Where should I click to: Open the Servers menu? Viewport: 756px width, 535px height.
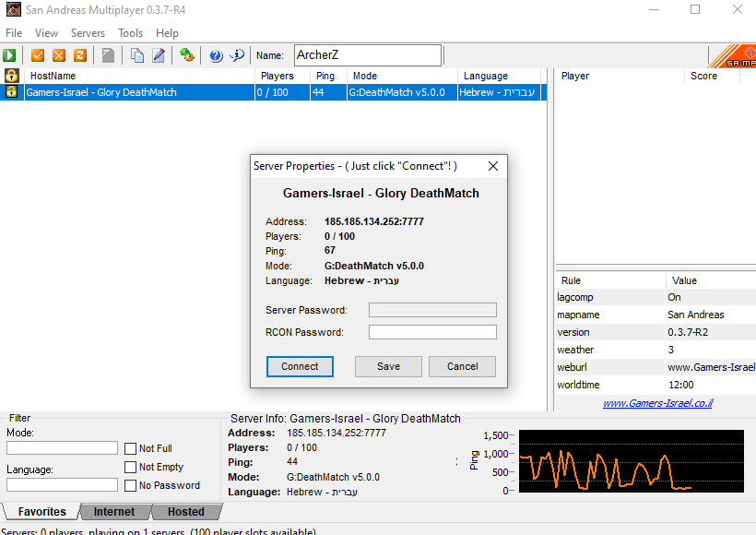[x=88, y=33]
